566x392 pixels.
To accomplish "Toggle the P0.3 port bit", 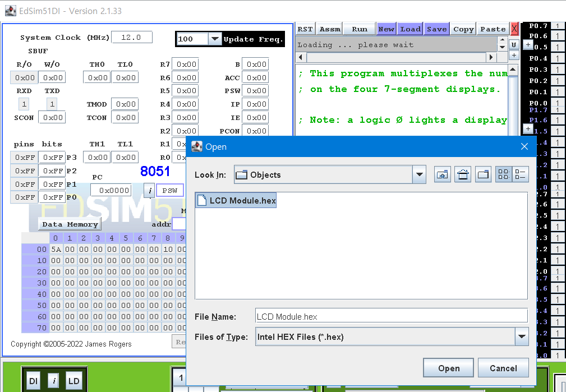I will click(558, 70).
